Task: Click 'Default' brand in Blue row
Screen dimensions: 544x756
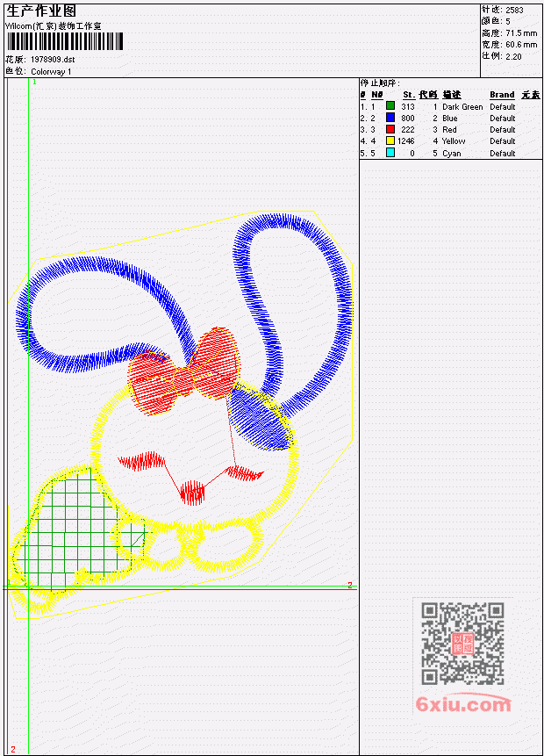Action: pos(502,119)
